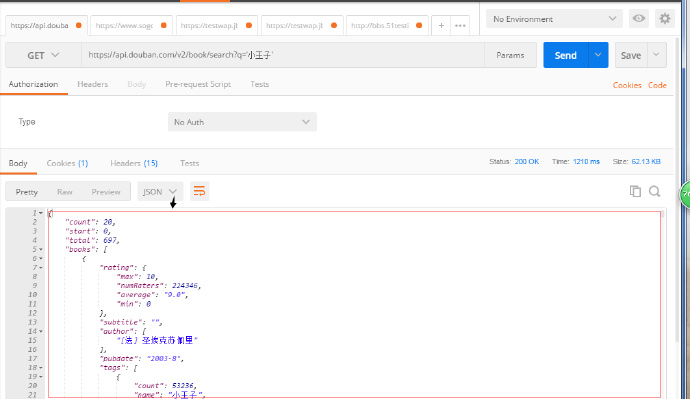Select the Pretty view mode
The height and width of the screenshot is (399, 690).
[27, 192]
